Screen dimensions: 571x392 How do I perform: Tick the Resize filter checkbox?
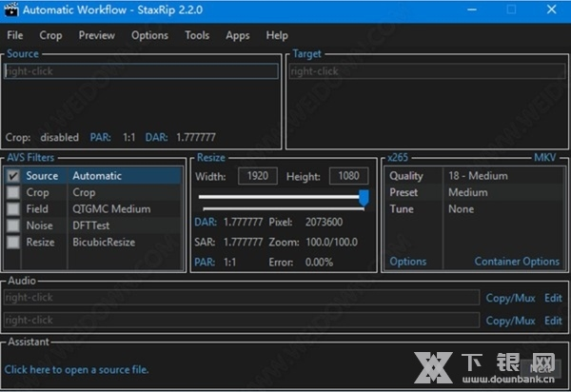(x=13, y=243)
